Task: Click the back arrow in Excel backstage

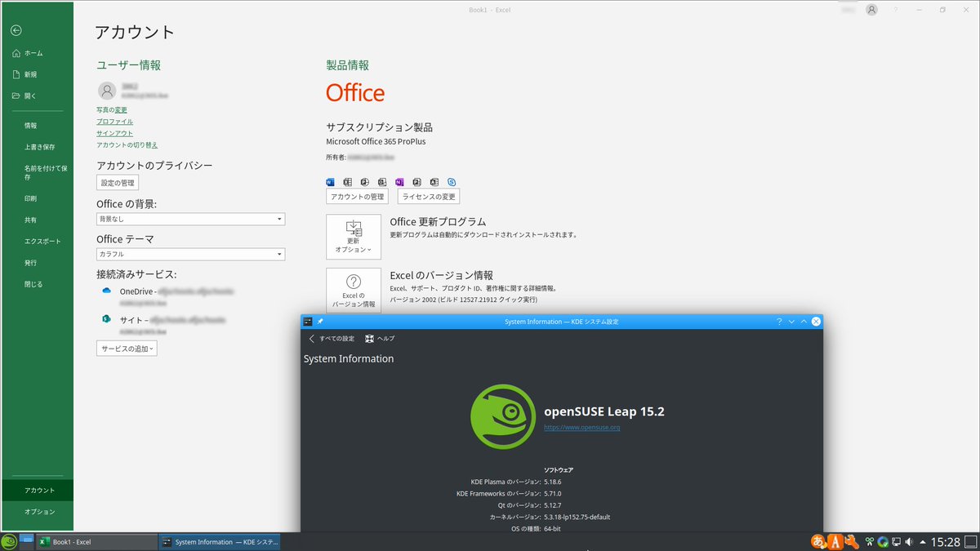Action: 16,30
